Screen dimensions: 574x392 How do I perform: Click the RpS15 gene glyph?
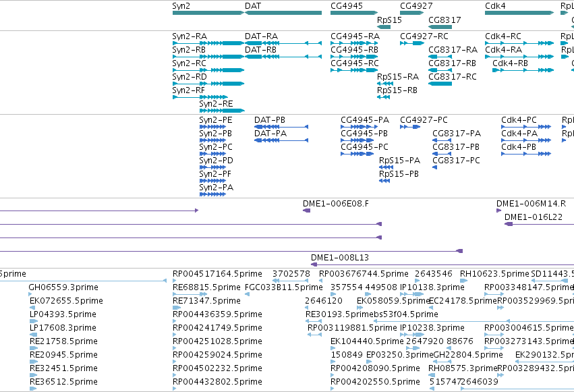click(384, 27)
